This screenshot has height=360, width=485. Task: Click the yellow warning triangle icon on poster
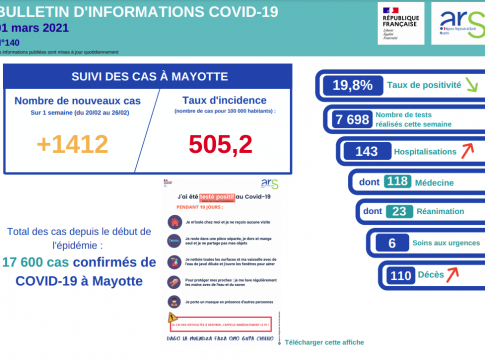click(172, 317)
